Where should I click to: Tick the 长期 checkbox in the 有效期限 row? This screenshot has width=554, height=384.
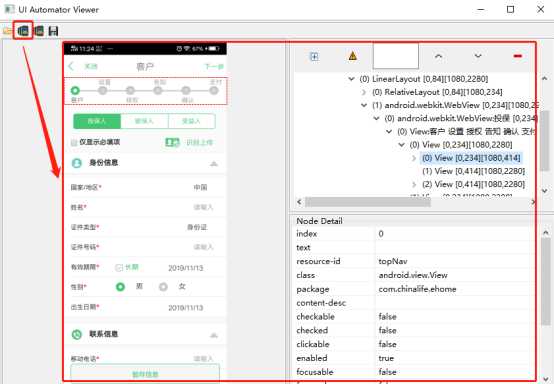pos(119,268)
